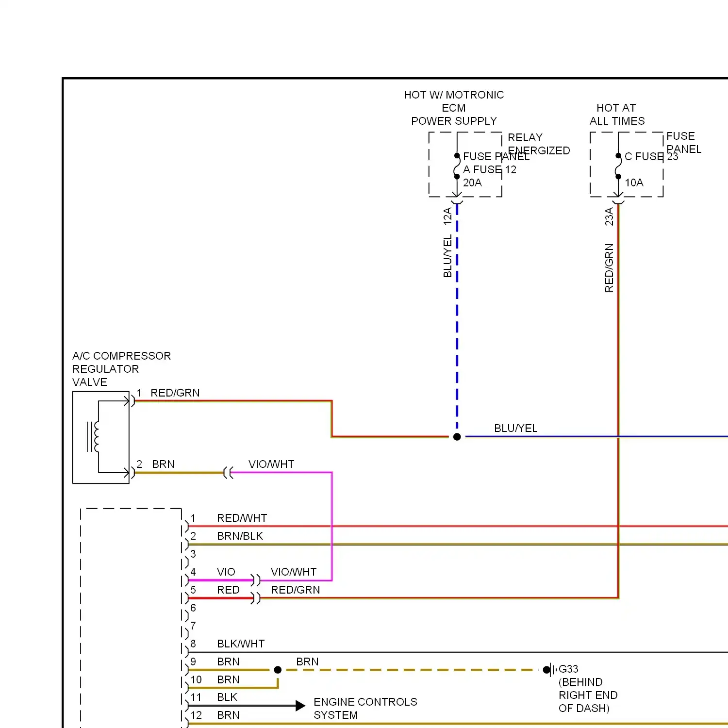The image size is (728, 728).
Task: Click the A FUSE 12 text
Action: [490, 169]
